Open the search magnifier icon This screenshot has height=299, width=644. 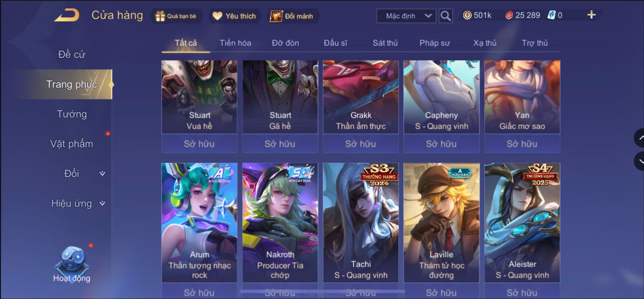[x=446, y=16]
